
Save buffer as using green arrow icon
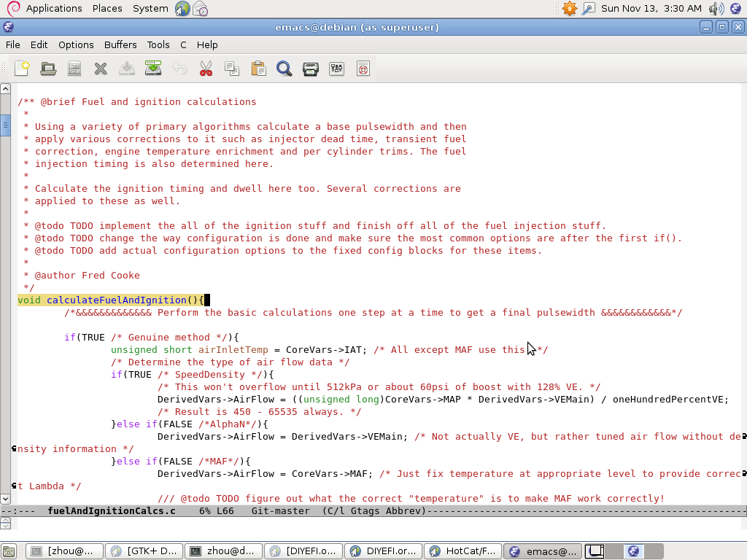coord(153,69)
